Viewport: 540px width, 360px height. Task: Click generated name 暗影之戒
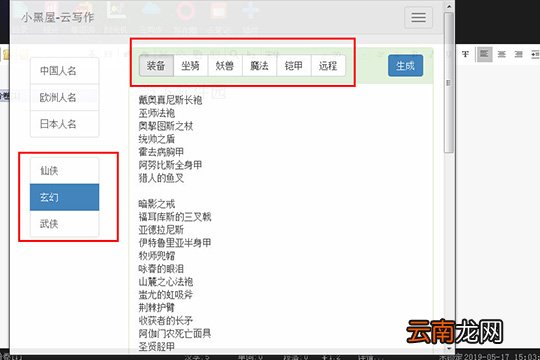157,204
